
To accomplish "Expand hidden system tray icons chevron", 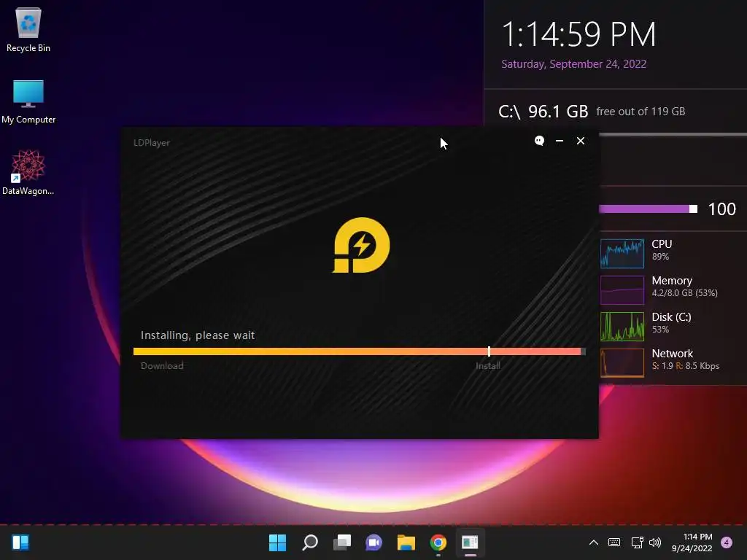I will 594,542.
